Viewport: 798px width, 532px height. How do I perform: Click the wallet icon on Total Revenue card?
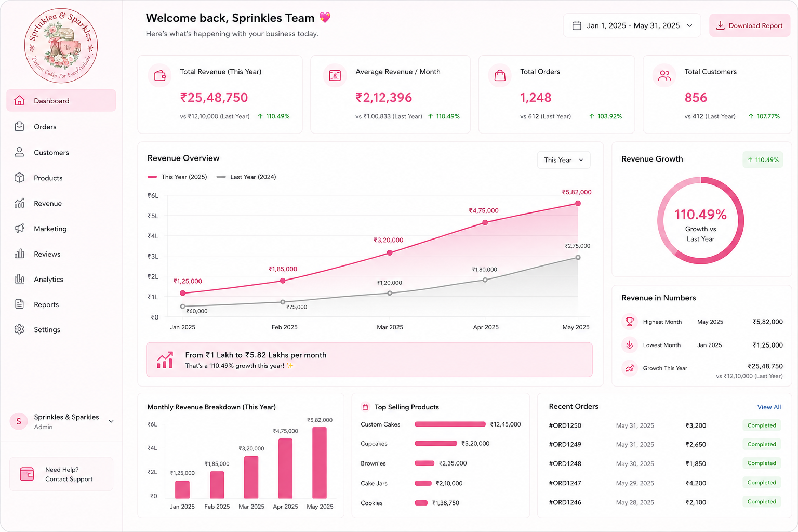click(160, 76)
